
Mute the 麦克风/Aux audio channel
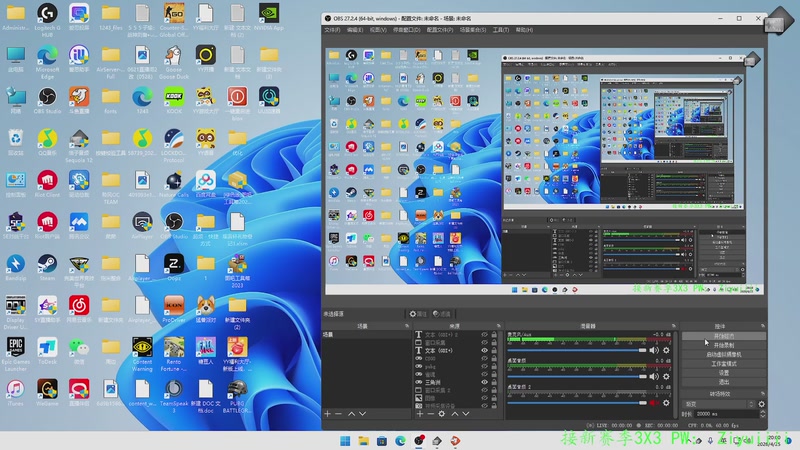(x=655, y=350)
